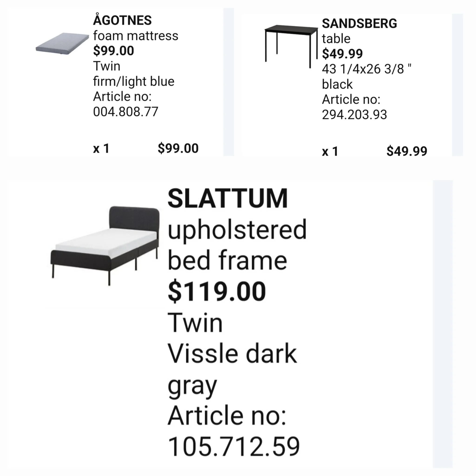
Task: Select the mattress quantity x 1
Action: (x=101, y=148)
